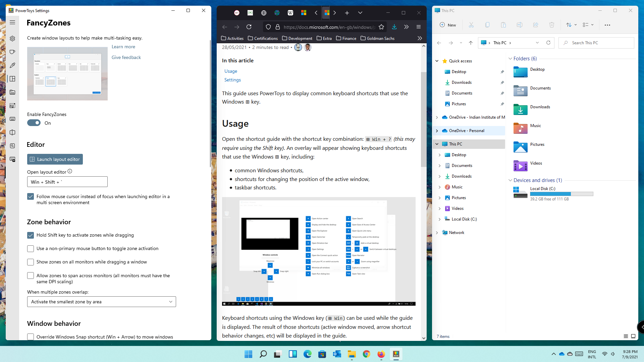This screenshot has width=644, height=362.
Task: Click the PowerToys Settings gear icon
Action: point(12,39)
